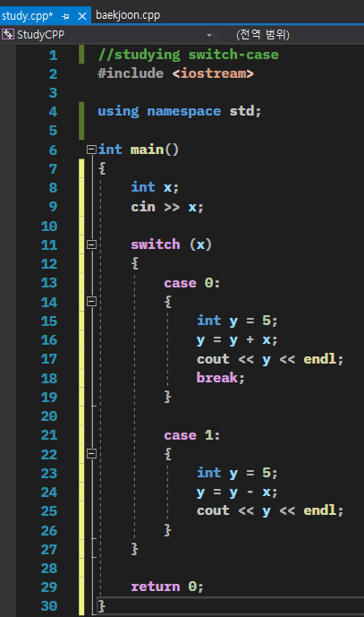Click line number 10 in the gutter

pyautogui.click(x=49, y=226)
